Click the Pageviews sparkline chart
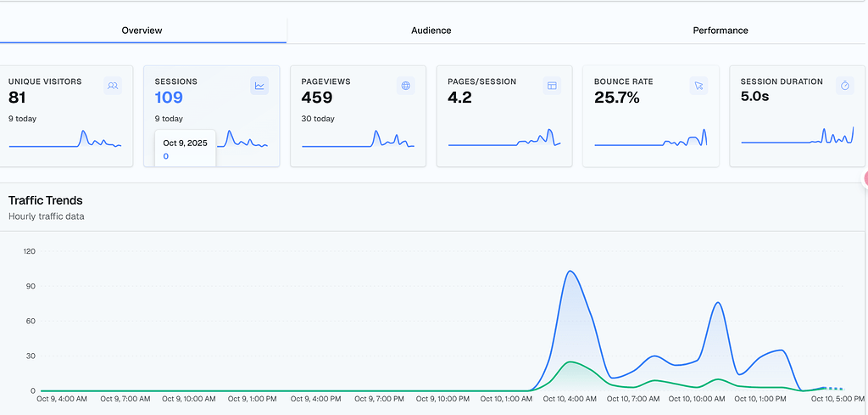The height and width of the screenshot is (415, 868). tap(359, 139)
